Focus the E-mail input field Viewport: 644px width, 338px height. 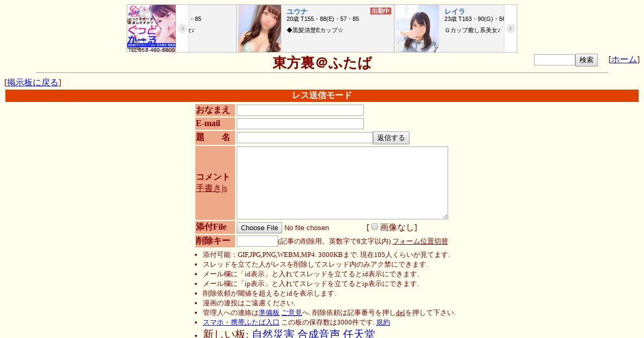pos(300,123)
